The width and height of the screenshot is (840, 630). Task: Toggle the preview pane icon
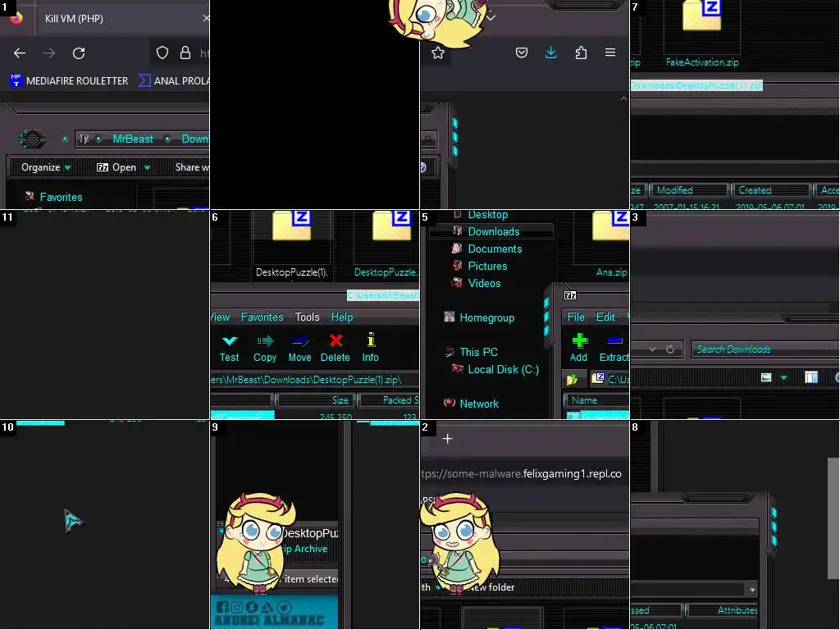click(811, 377)
